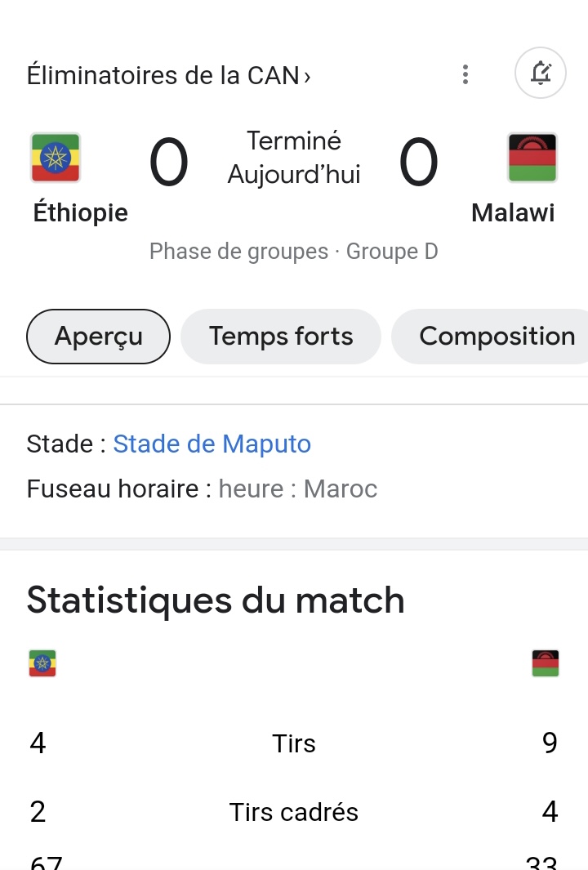Tap the Fuseau horaire Maroc text
The height and width of the screenshot is (870, 588).
pos(202,489)
